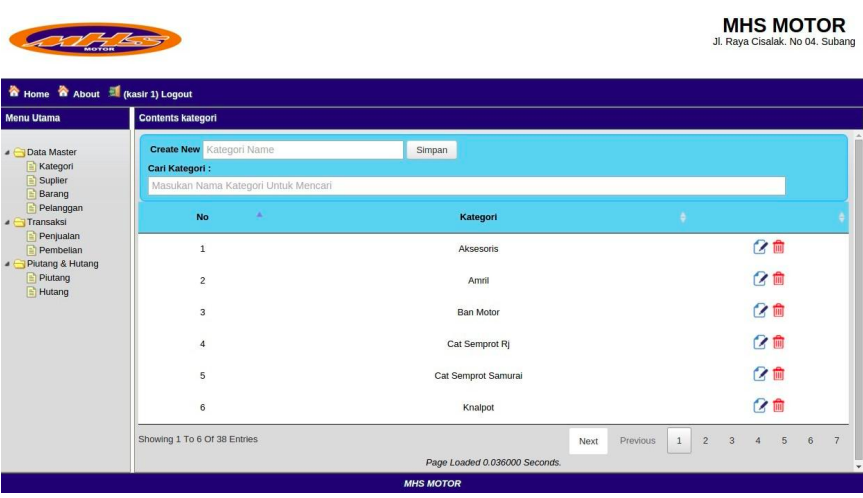This screenshot has height=498, width=863.
Task: Jump to page 3 in pagination
Action: [x=731, y=441]
